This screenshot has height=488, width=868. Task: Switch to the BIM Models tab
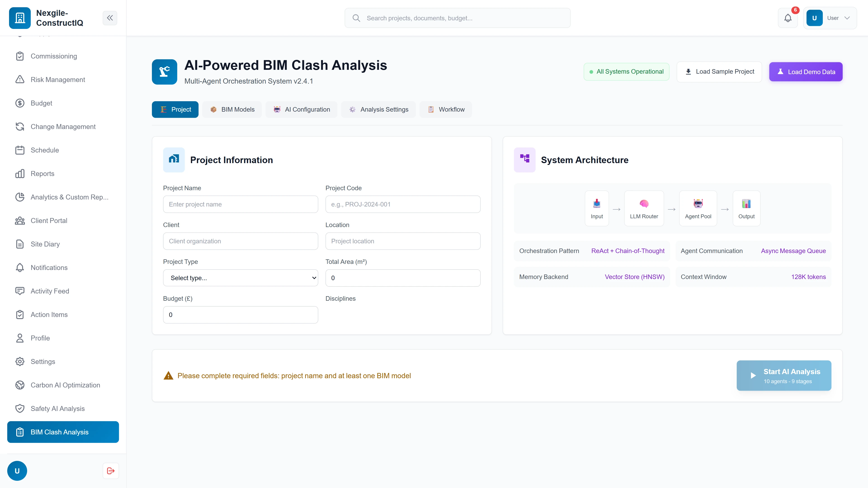232,109
